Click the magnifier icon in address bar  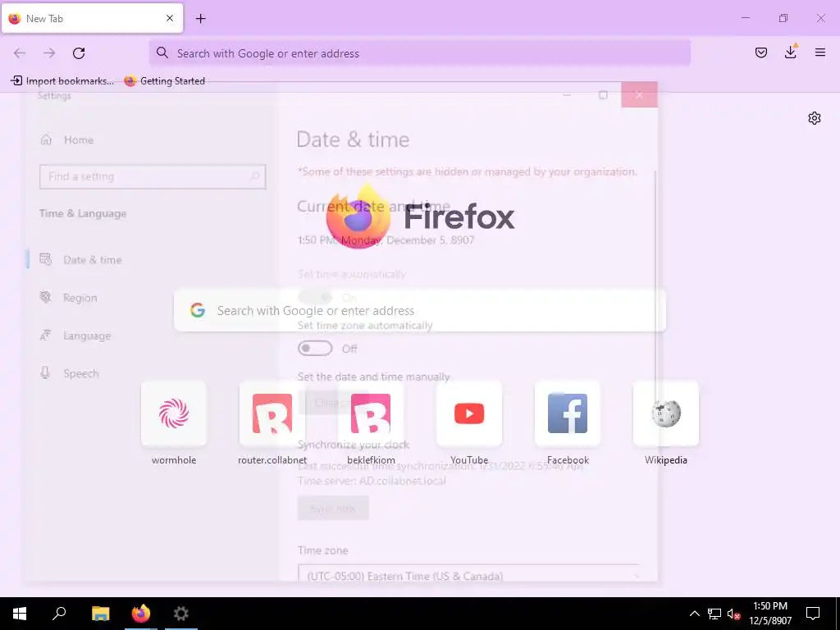pos(162,52)
